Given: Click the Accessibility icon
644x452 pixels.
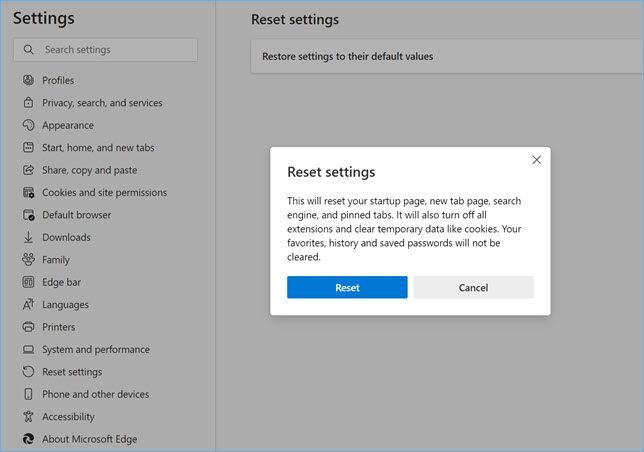Looking at the screenshot, I should click(28, 417).
